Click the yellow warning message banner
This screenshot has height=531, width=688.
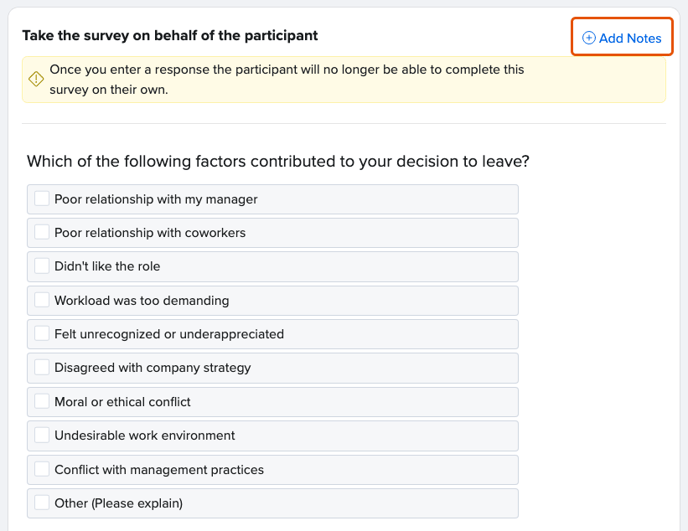point(344,79)
